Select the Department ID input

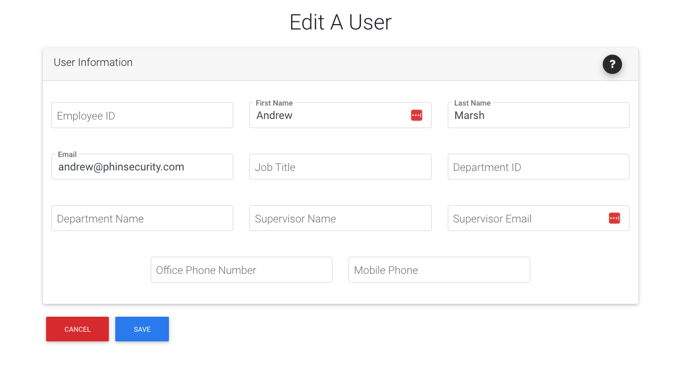click(x=538, y=167)
